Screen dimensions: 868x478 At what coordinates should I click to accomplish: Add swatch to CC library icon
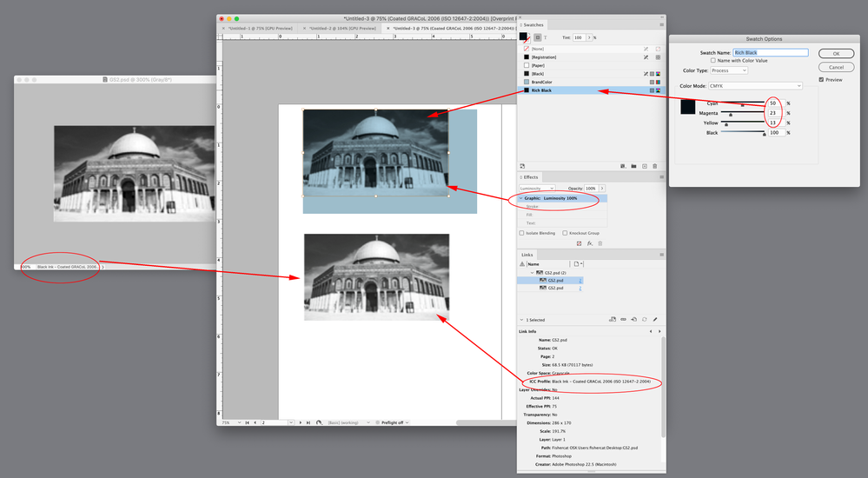coord(522,166)
